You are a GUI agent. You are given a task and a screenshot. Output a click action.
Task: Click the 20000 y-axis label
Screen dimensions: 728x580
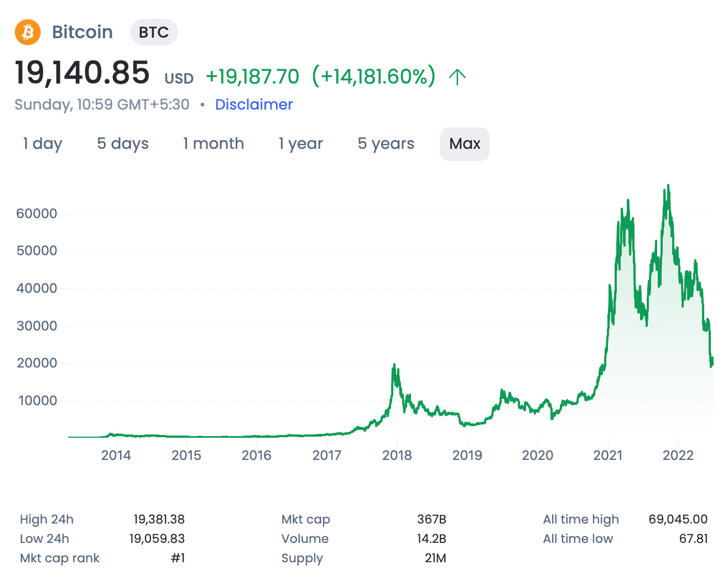37,363
